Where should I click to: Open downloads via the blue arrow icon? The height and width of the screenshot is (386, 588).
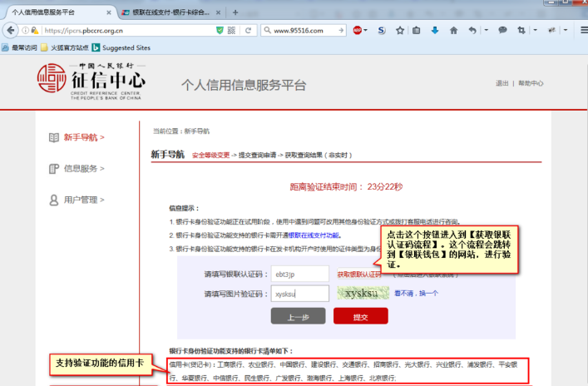click(435, 31)
